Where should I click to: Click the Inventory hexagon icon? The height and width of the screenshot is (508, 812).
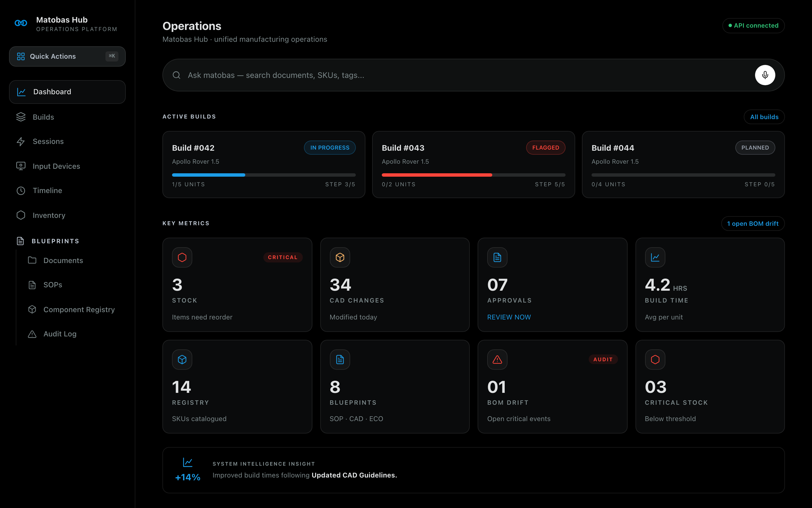(x=21, y=215)
